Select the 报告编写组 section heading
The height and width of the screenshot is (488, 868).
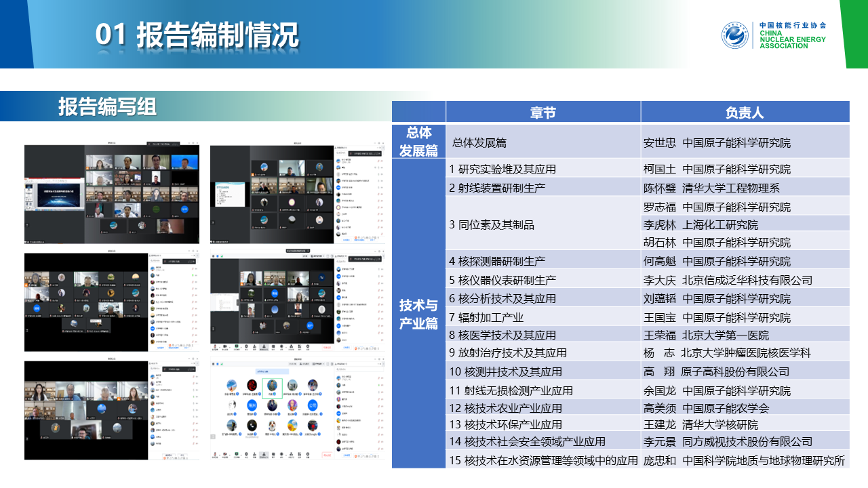click(x=107, y=106)
